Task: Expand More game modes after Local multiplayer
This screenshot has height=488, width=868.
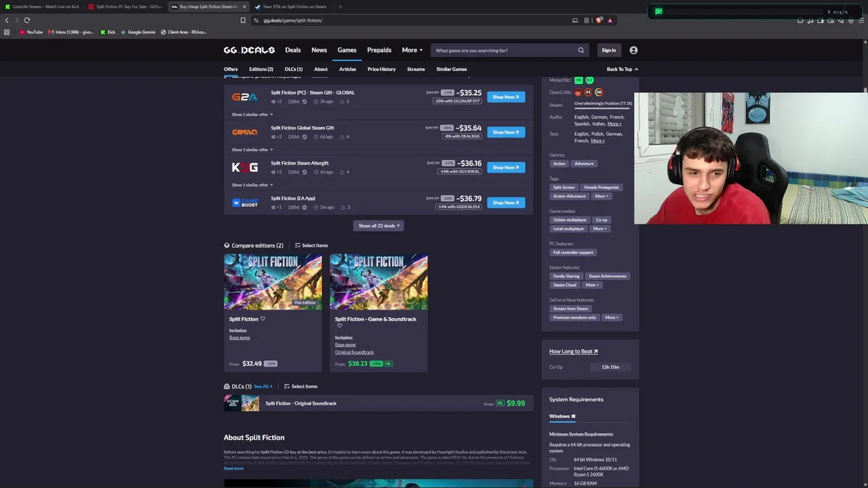Action: [599, 229]
